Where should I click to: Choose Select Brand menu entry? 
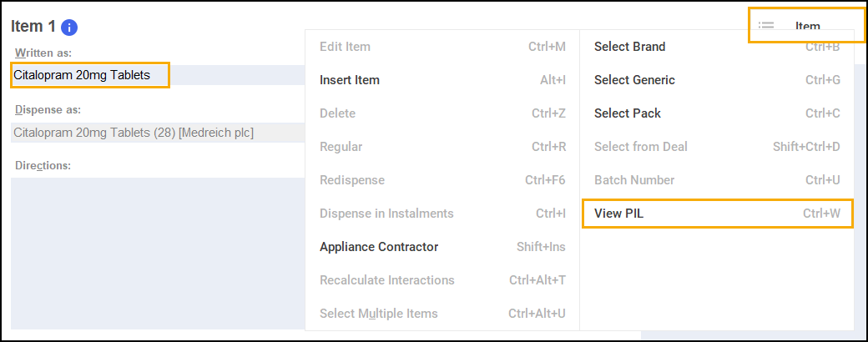pyautogui.click(x=717, y=47)
